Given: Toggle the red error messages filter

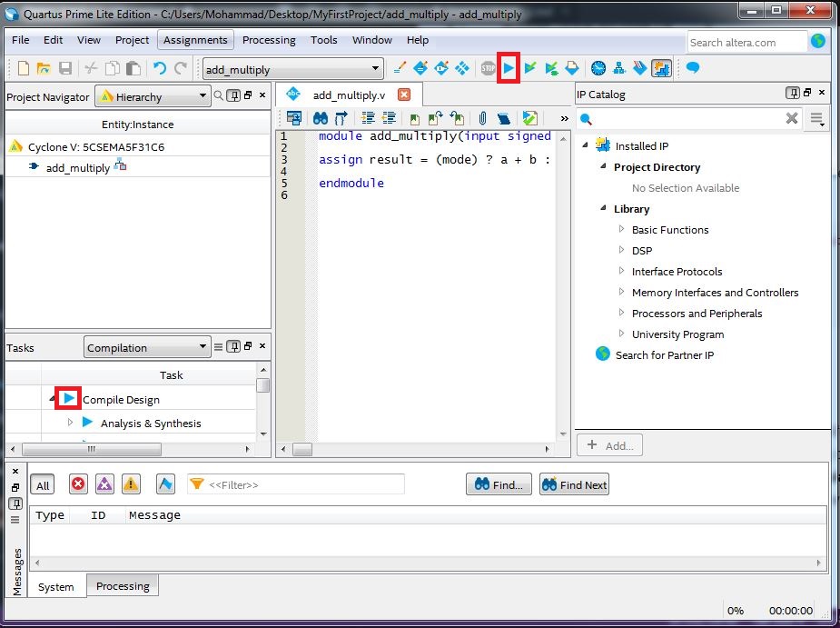Looking at the screenshot, I should 78,484.
